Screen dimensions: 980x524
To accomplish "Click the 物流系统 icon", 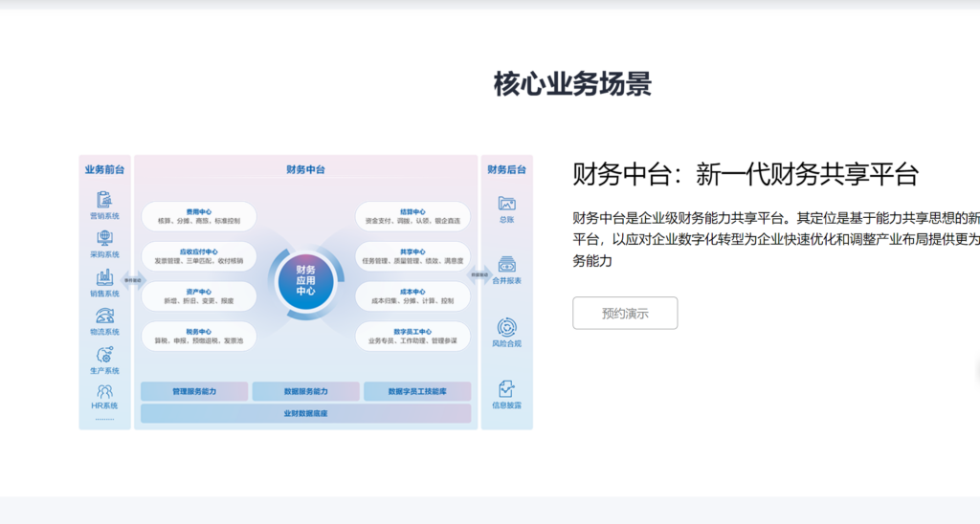I will [x=104, y=317].
